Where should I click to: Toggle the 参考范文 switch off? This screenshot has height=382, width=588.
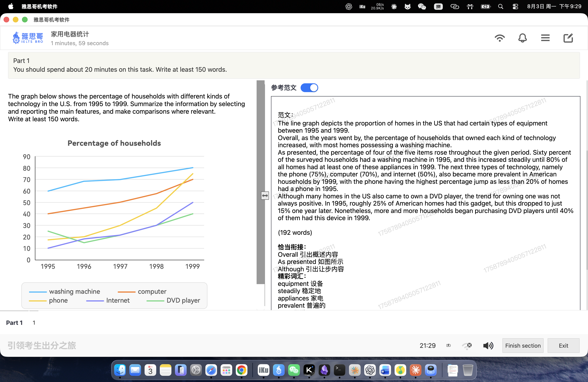309,88
